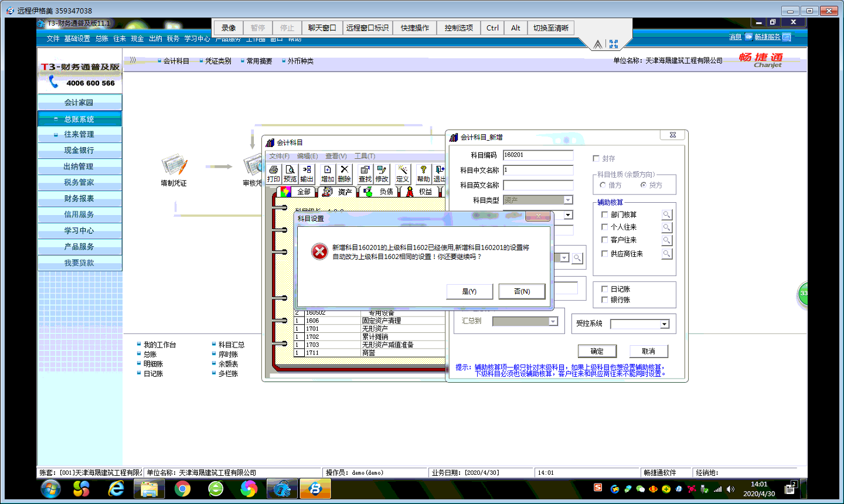Select 现金银行 in left sidebar

[x=80, y=151]
